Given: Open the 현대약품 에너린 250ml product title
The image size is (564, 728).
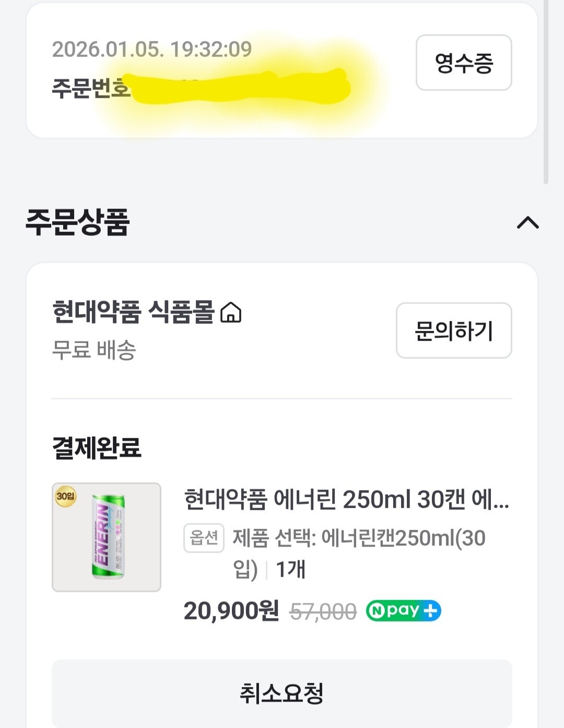Looking at the screenshot, I should (346, 499).
